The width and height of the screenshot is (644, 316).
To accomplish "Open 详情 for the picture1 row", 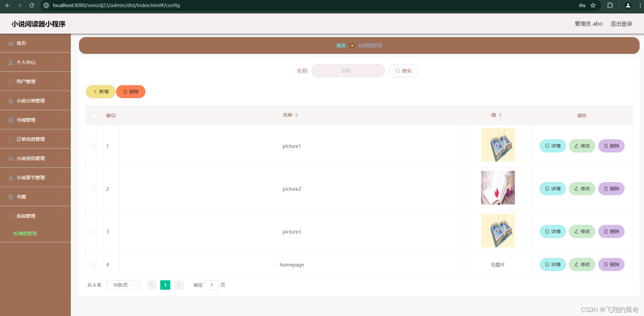I will [x=553, y=146].
